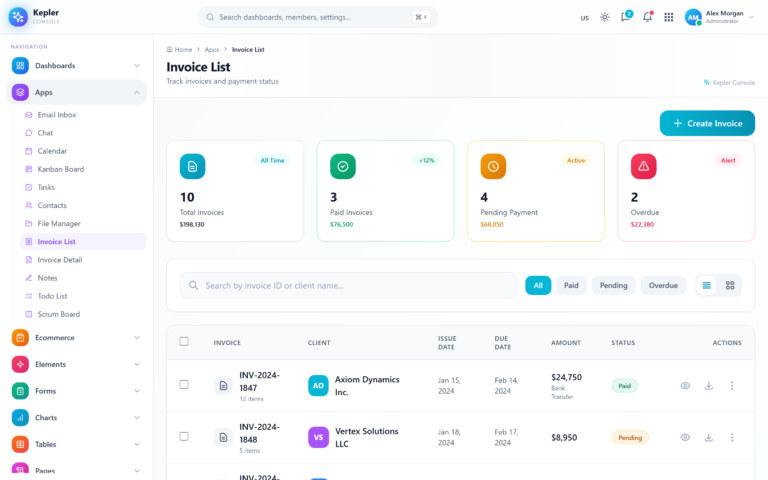Click the Elements sidebar icon
768x480 pixels.
pos(20,364)
